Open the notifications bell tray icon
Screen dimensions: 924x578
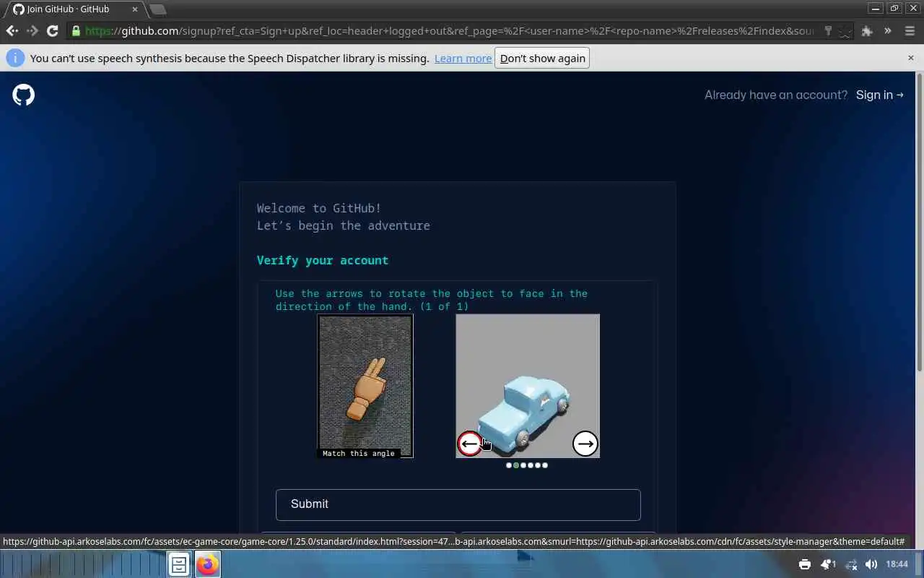pyautogui.click(x=828, y=564)
